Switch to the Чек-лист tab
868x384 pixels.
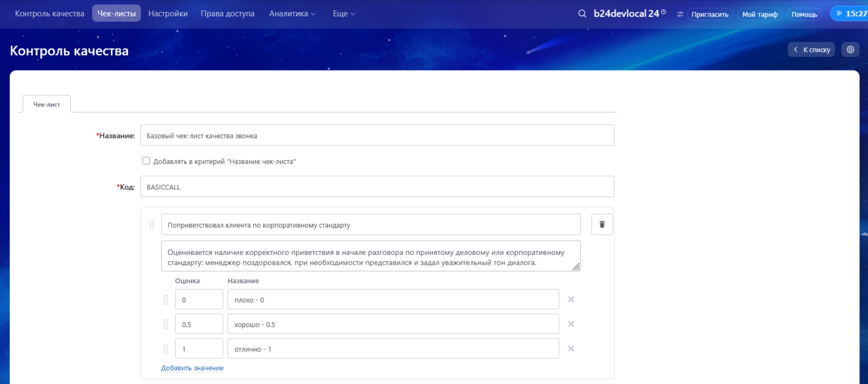click(47, 104)
